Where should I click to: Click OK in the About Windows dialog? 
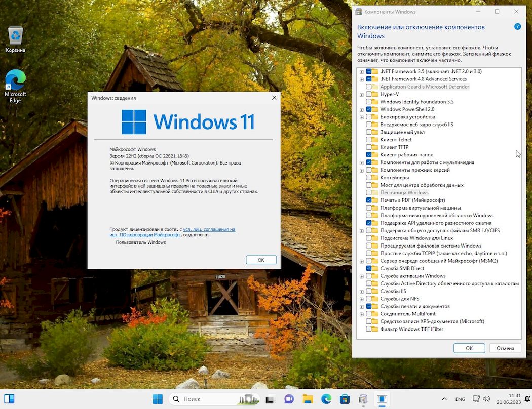[261, 260]
